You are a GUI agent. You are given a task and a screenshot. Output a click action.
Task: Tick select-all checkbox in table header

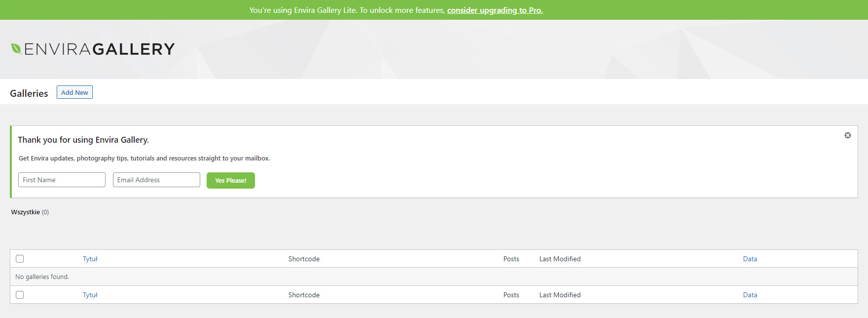click(20, 259)
